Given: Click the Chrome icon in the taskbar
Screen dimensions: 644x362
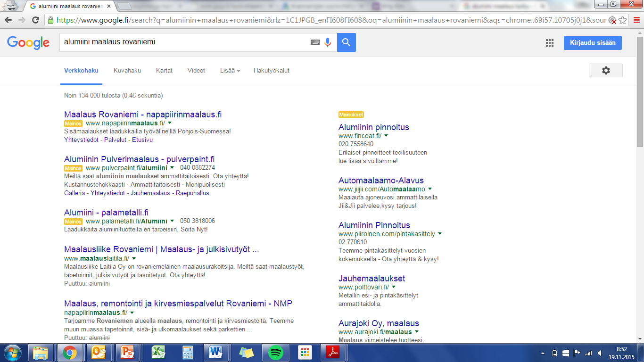Looking at the screenshot, I should (70, 353).
